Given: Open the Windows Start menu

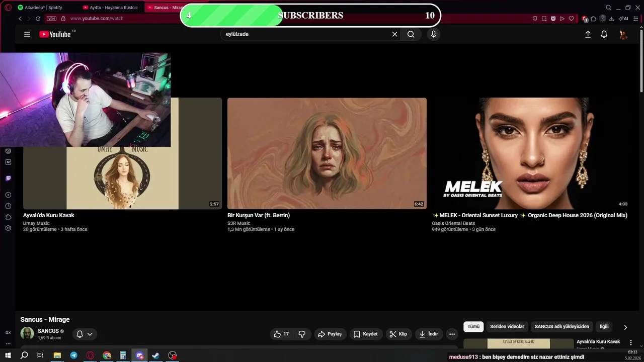Looking at the screenshot, I should pos(8,355).
